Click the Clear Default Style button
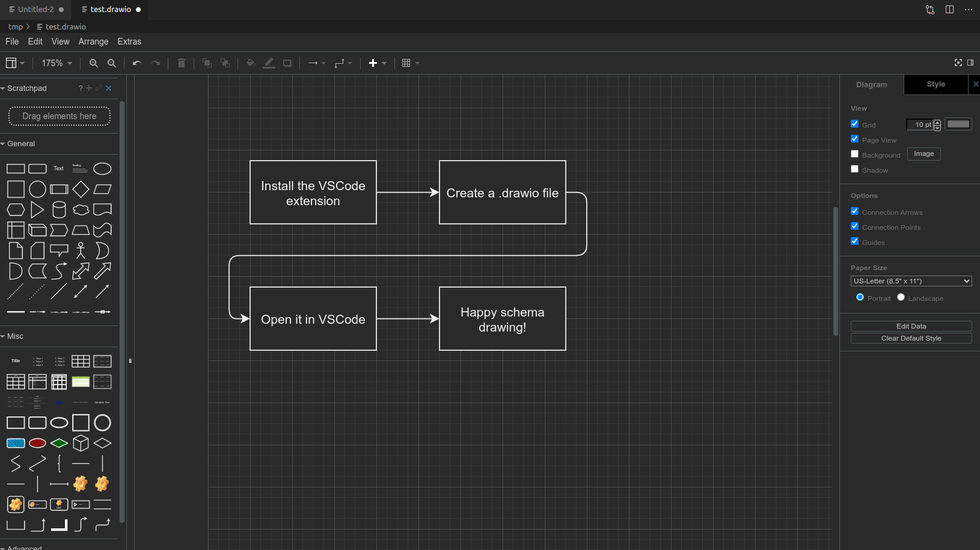The width and height of the screenshot is (980, 550). (x=911, y=338)
